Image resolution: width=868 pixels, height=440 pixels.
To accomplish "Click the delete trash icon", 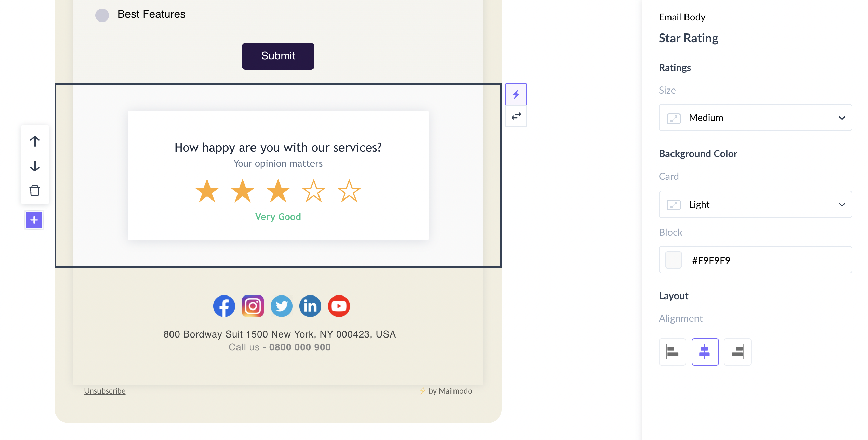I will [x=35, y=190].
